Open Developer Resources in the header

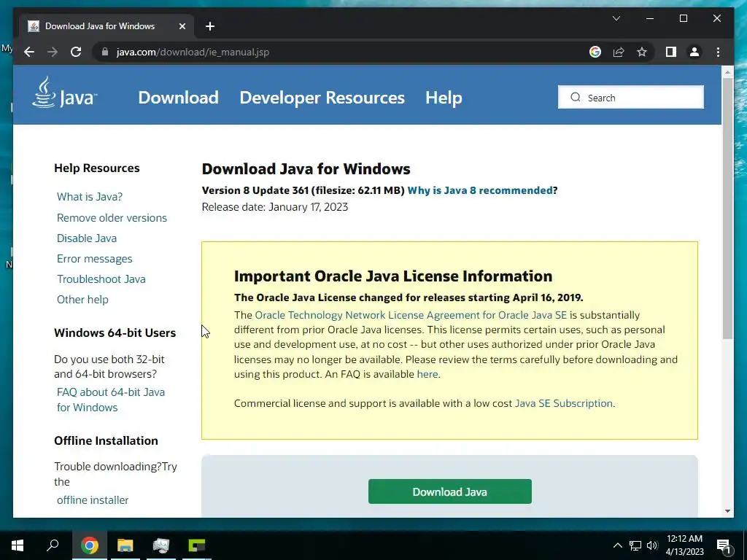tap(322, 98)
